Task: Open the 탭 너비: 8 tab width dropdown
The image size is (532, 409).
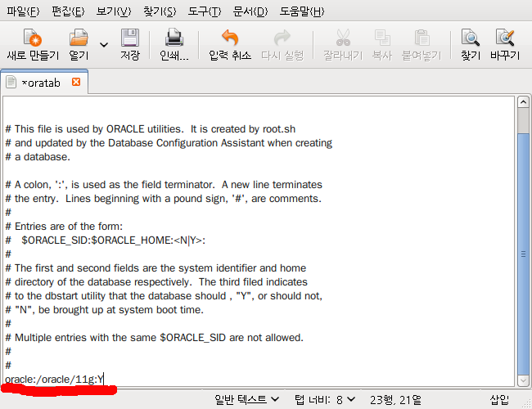Action: coord(325,400)
